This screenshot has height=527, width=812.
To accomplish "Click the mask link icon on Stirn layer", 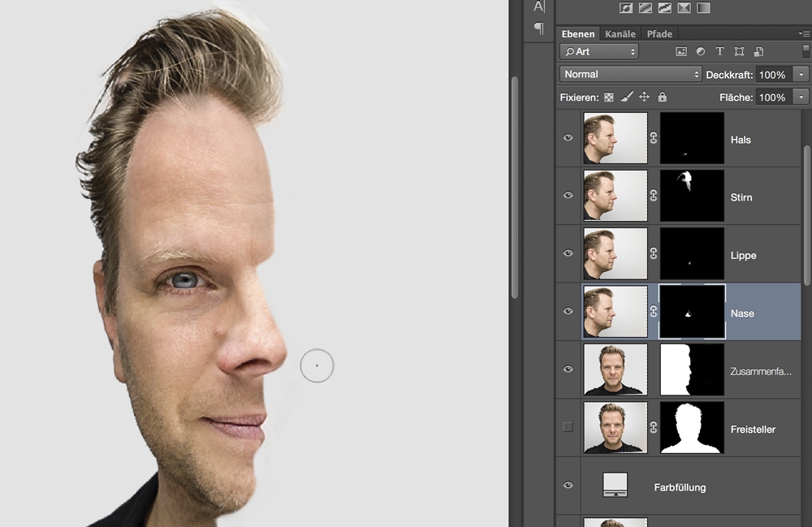I will (x=654, y=195).
